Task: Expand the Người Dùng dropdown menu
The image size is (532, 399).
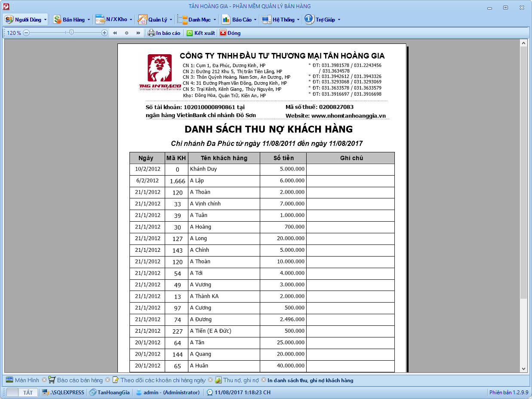Action: (25, 19)
